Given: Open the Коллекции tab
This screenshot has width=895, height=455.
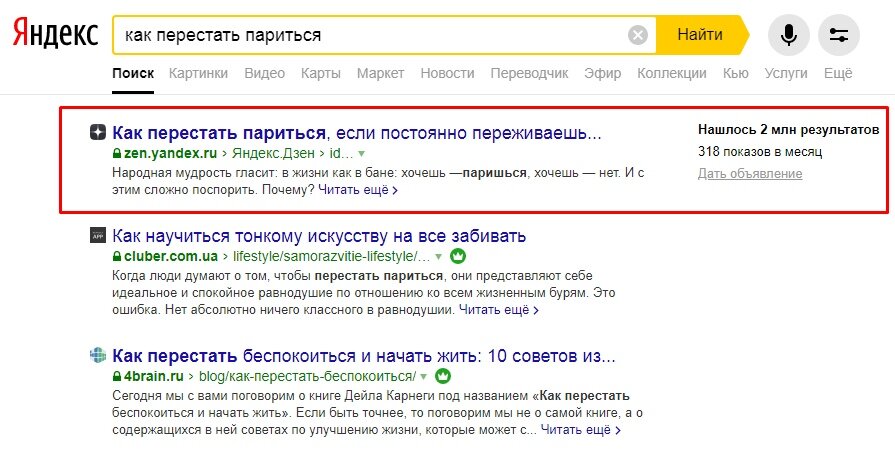Looking at the screenshot, I should 672,73.
